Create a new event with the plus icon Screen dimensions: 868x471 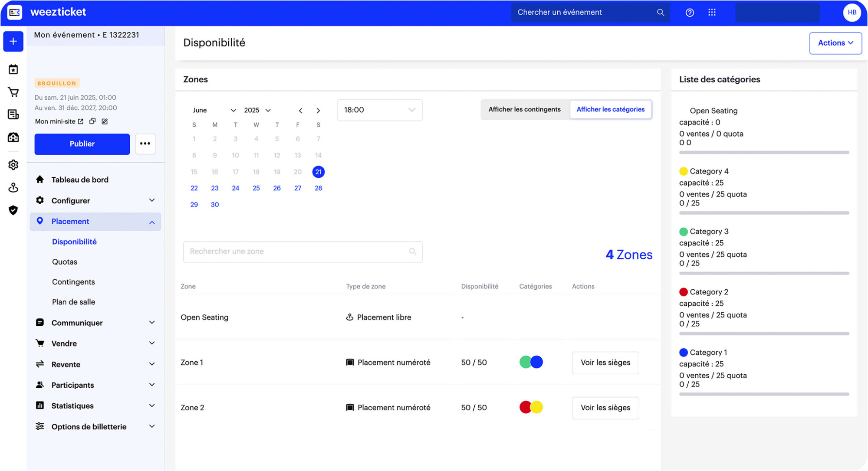point(13,41)
